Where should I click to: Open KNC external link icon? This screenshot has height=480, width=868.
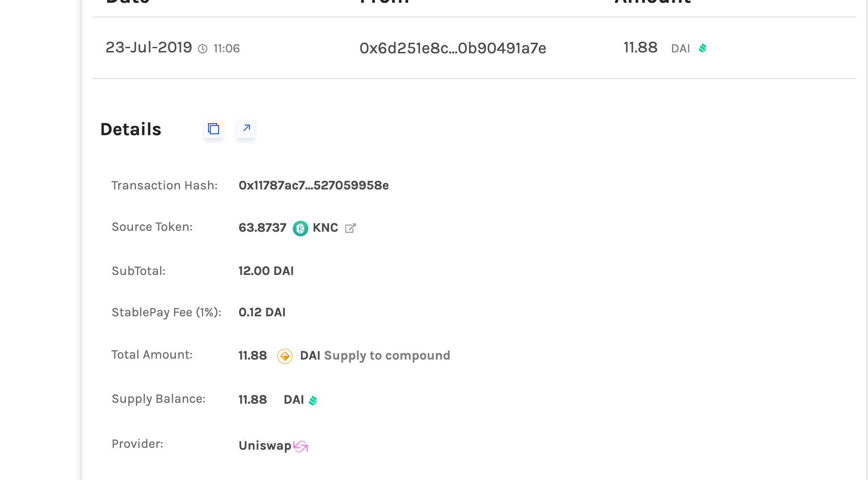pyautogui.click(x=350, y=228)
